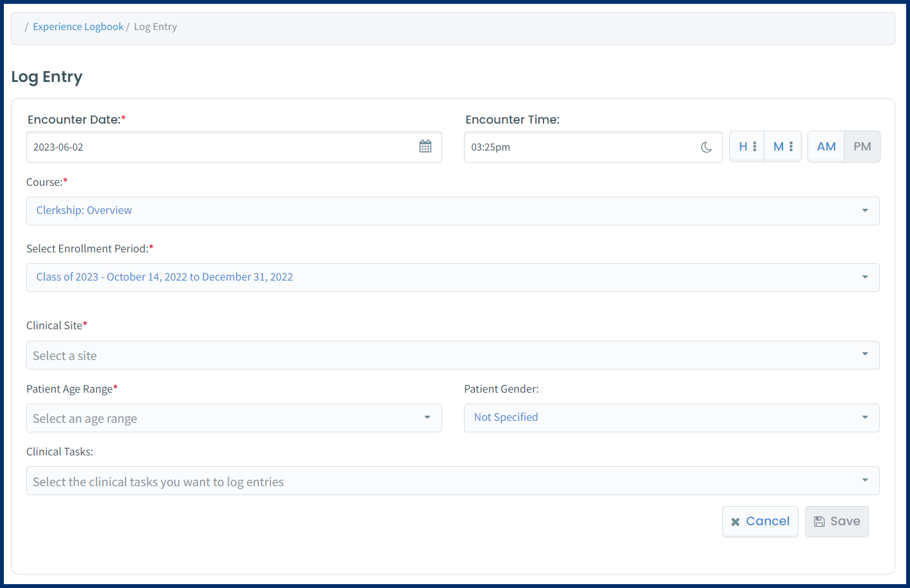The width and height of the screenshot is (910, 588).
Task: Click the save disk icon on Save button
Action: (x=821, y=521)
